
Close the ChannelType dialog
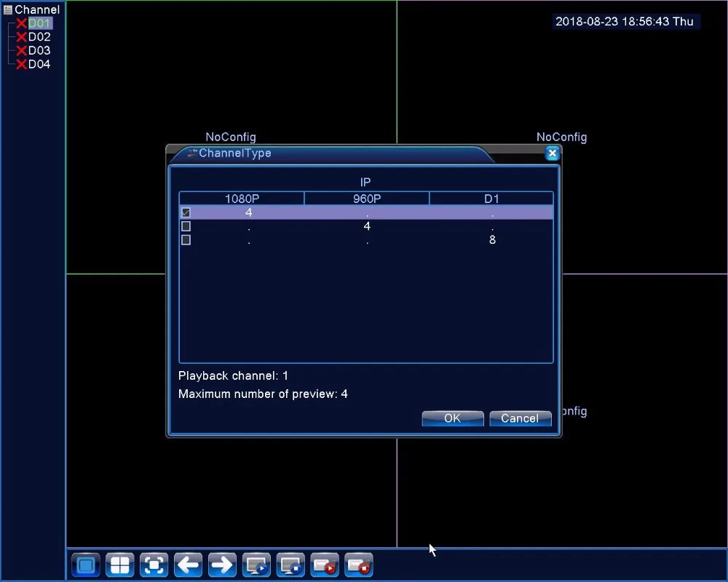click(x=552, y=154)
